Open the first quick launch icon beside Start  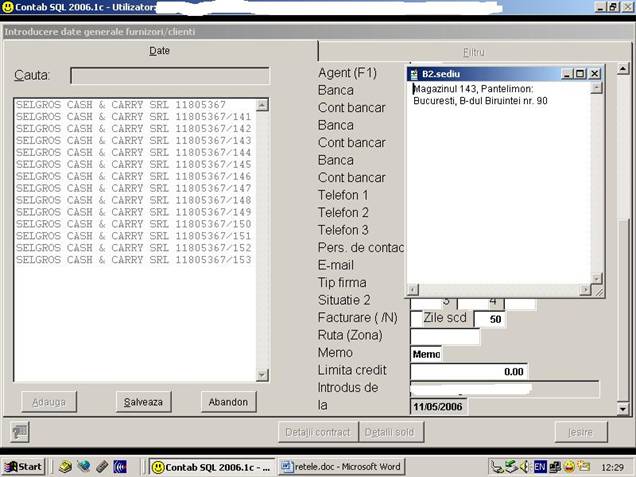pos(63,466)
